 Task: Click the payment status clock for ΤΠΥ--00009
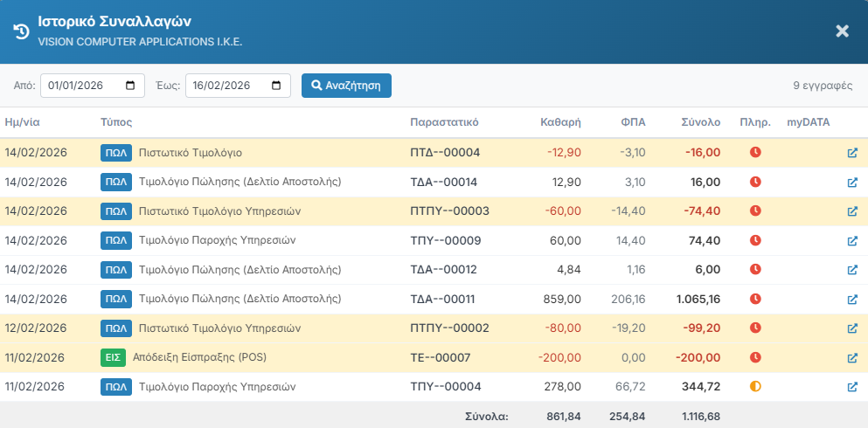tap(756, 241)
